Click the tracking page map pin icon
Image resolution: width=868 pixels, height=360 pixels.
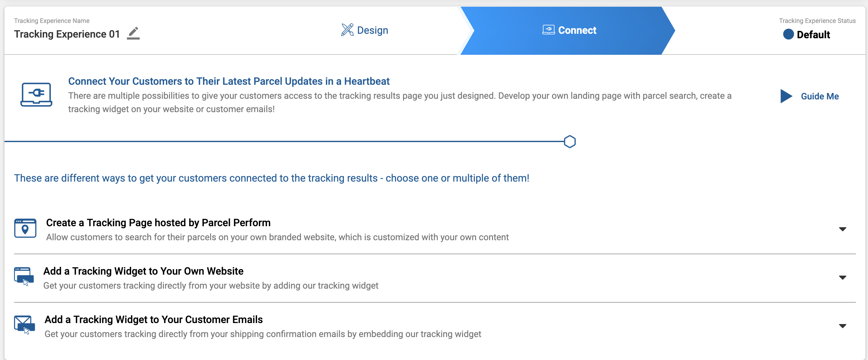coord(25,228)
